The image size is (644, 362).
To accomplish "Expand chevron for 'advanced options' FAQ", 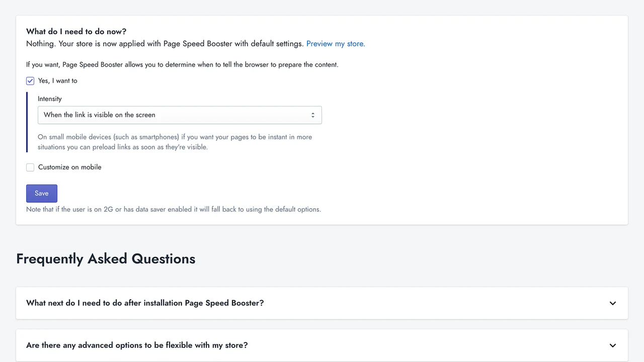I will [612, 345].
